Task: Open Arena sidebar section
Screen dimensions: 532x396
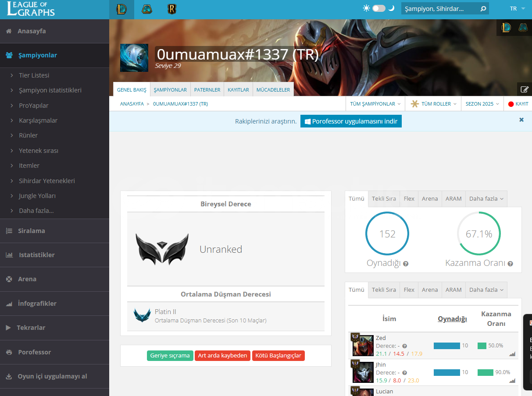Action: (x=54, y=279)
